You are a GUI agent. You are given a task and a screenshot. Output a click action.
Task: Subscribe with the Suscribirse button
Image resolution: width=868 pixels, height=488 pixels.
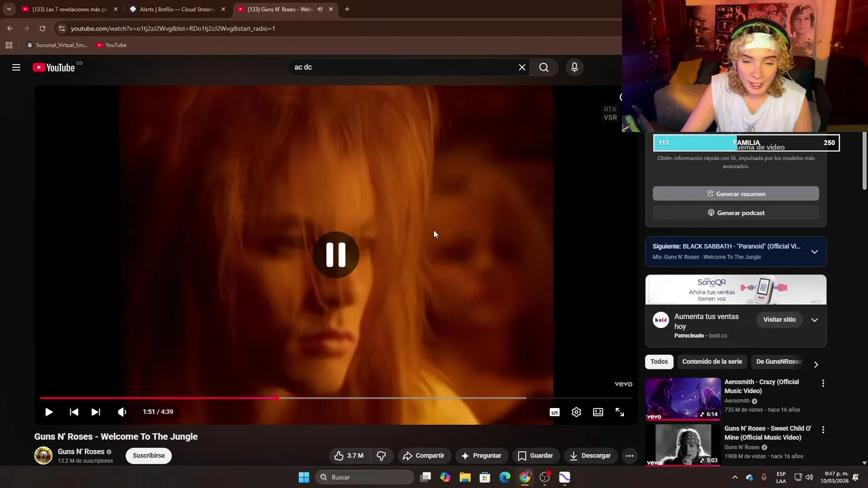[149, 455]
